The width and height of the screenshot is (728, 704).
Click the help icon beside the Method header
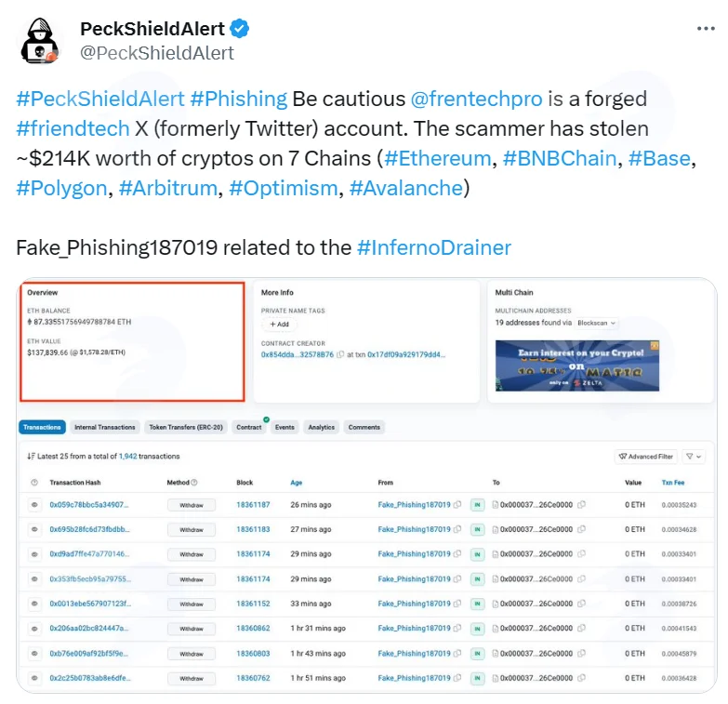194,483
